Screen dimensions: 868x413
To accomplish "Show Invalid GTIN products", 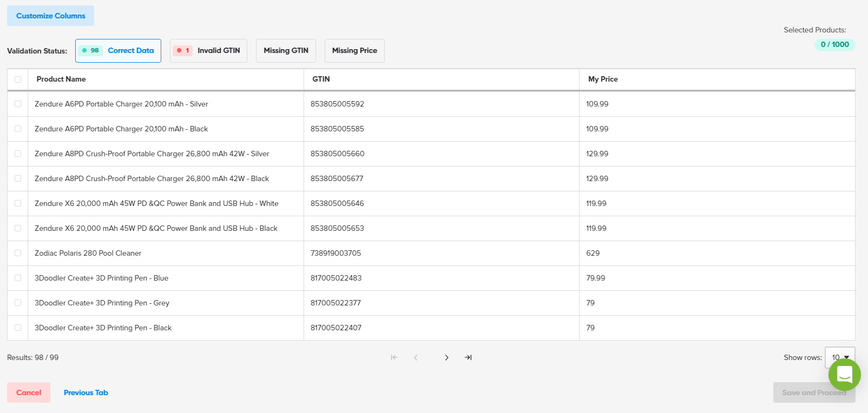I will click(x=208, y=51).
